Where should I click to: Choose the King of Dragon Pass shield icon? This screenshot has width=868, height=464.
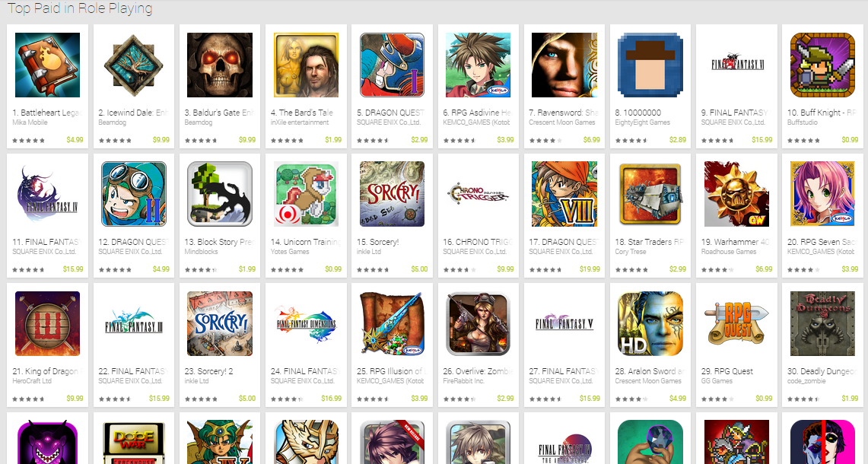click(x=47, y=323)
